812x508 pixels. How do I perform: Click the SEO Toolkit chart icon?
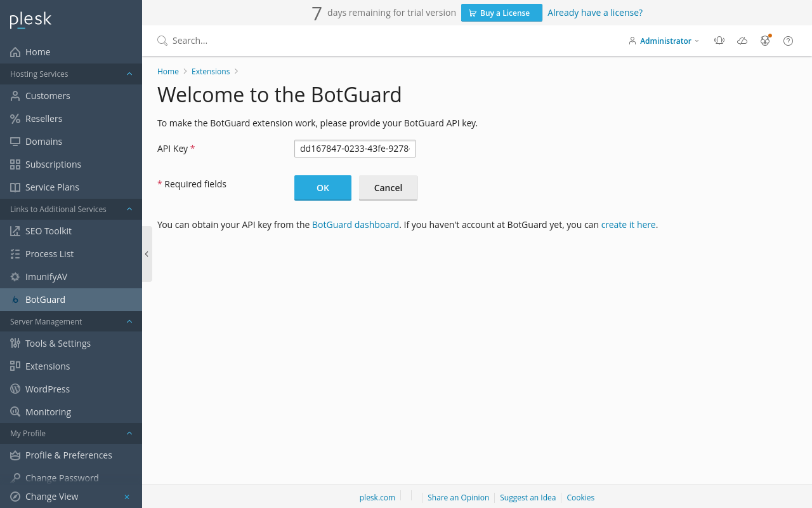(15, 231)
